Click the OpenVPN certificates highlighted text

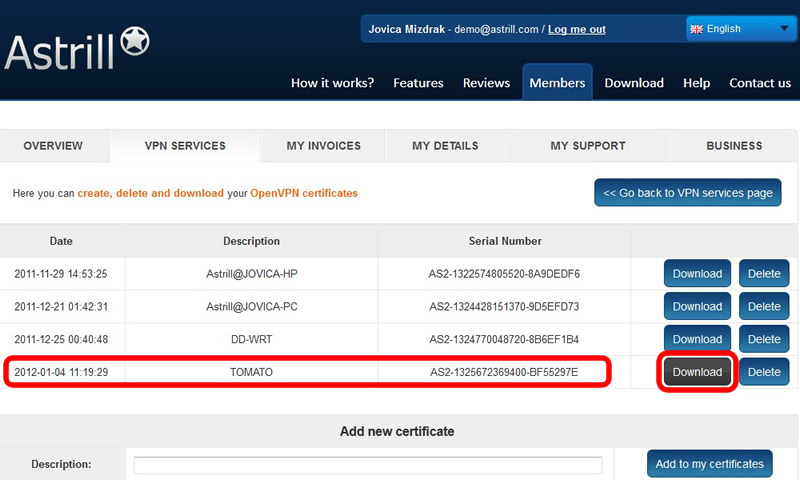pos(304,193)
